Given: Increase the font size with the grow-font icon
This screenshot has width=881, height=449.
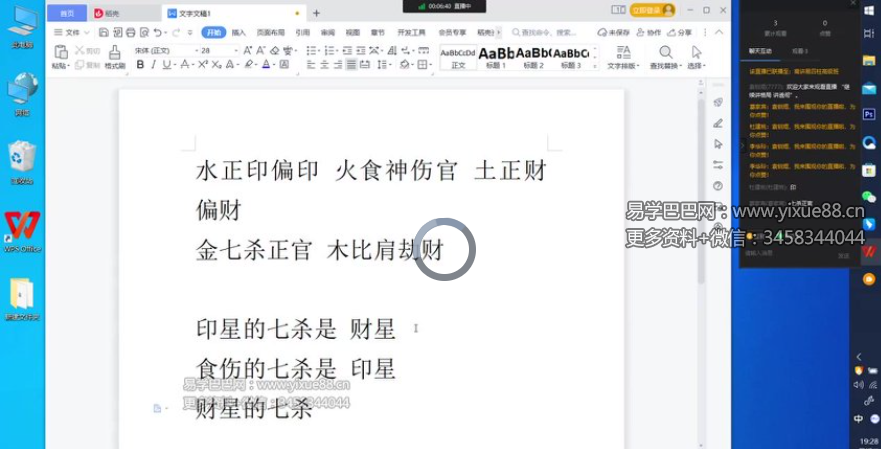Looking at the screenshot, I should point(247,51).
